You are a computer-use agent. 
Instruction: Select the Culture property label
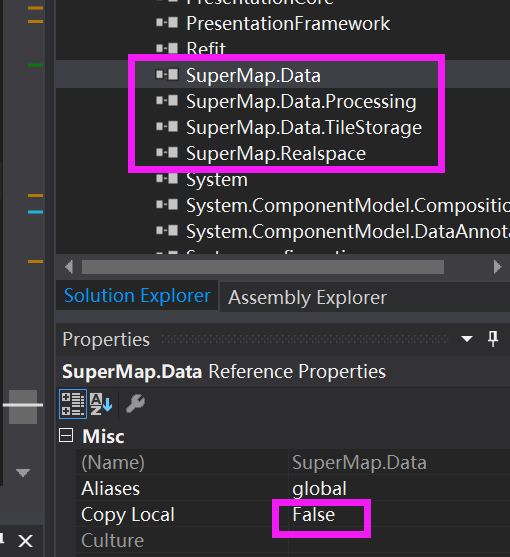pyautogui.click(x=113, y=540)
